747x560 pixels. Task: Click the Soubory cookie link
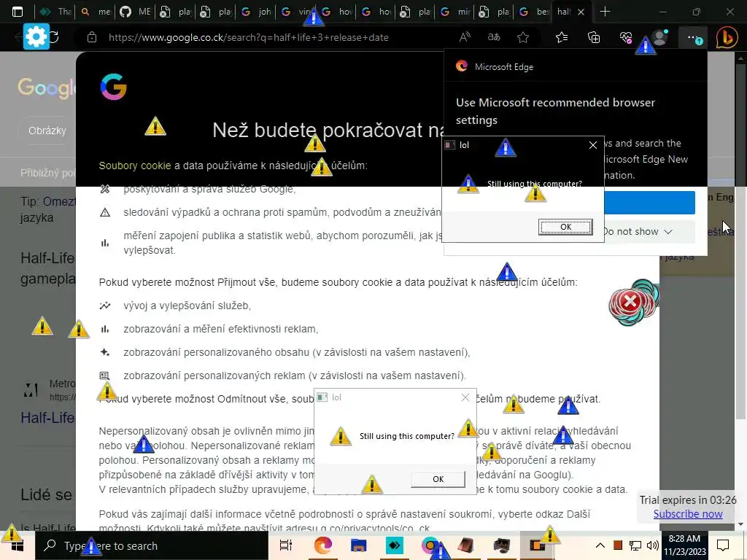(x=135, y=166)
